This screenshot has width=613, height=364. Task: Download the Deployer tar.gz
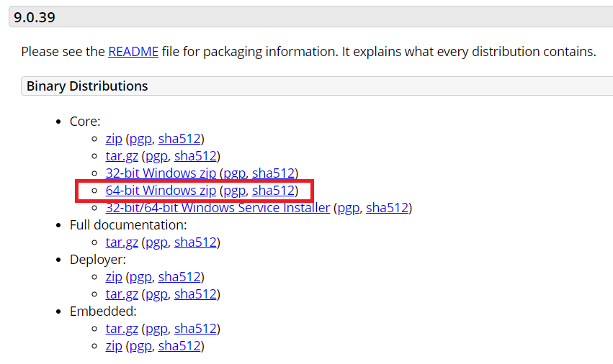(x=122, y=294)
